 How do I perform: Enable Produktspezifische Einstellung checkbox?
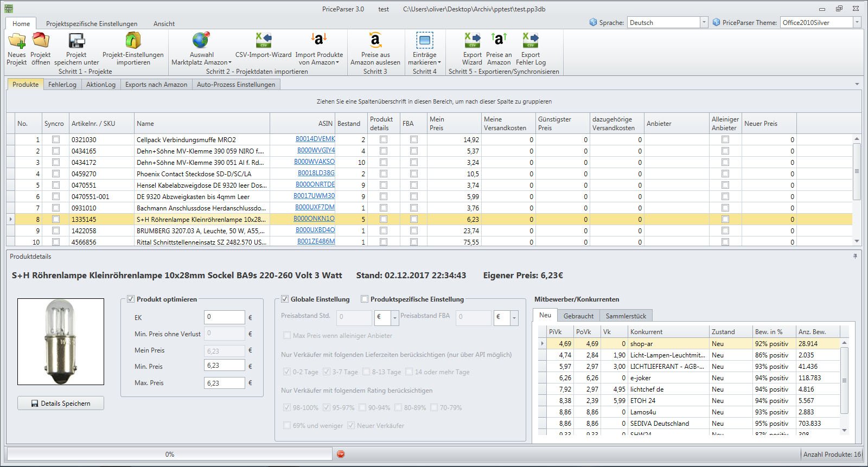pos(365,299)
